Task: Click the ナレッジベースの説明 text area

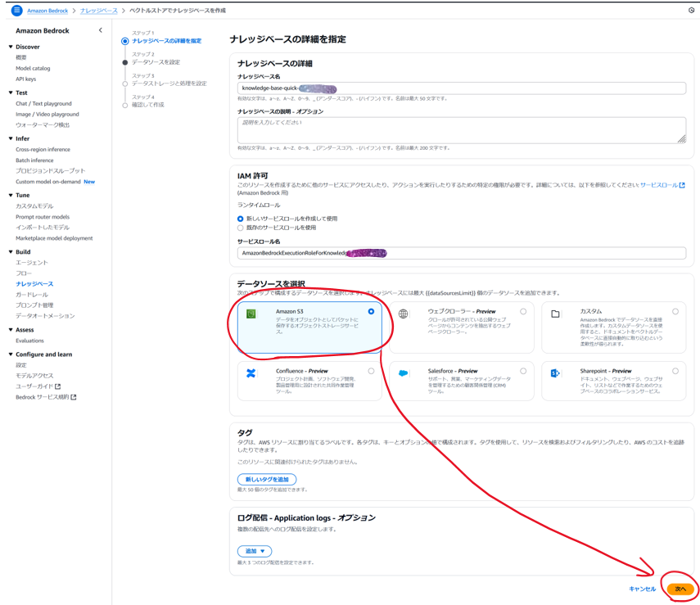Action: click(x=462, y=130)
